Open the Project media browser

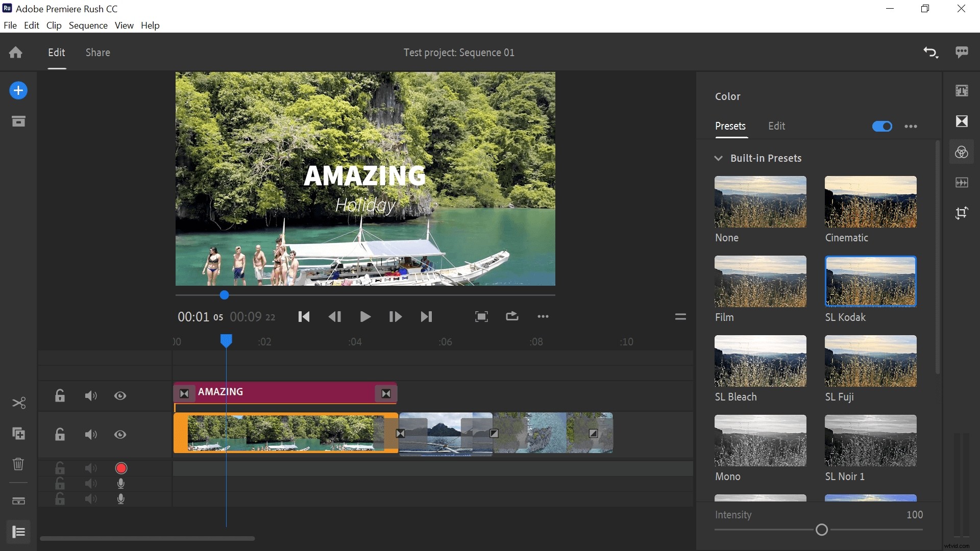[18, 121]
